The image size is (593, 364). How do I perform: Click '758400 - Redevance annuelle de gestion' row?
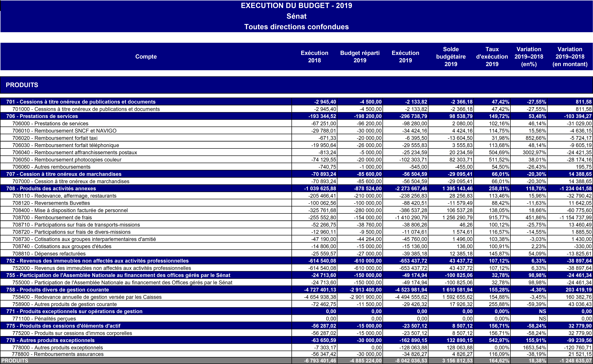(87, 297)
